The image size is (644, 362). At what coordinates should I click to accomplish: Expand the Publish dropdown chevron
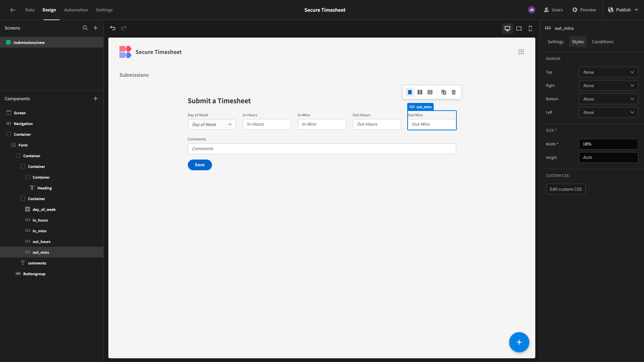tap(636, 10)
